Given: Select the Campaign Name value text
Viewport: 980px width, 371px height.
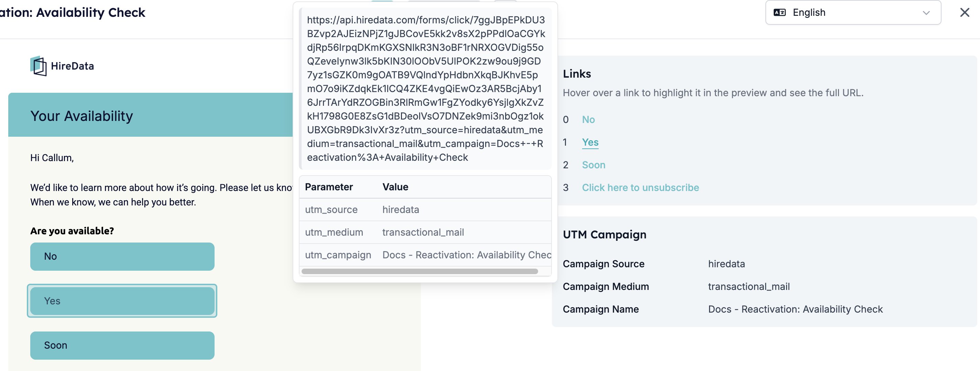Looking at the screenshot, I should [x=795, y=309].
